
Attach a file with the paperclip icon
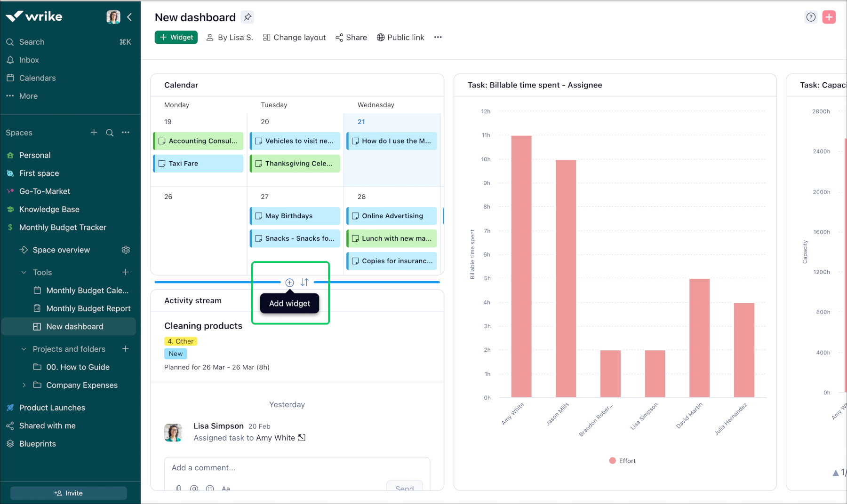click(x=178, y=488)
